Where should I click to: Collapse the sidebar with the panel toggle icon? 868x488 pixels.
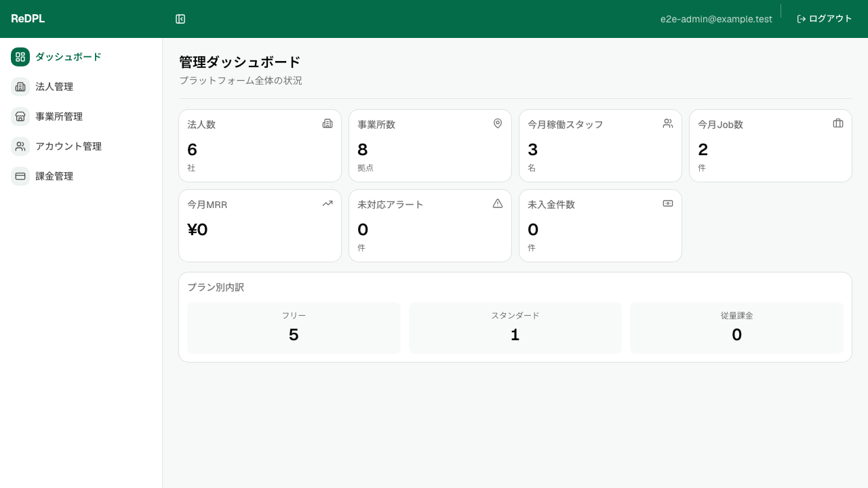[x=180, y=19]
